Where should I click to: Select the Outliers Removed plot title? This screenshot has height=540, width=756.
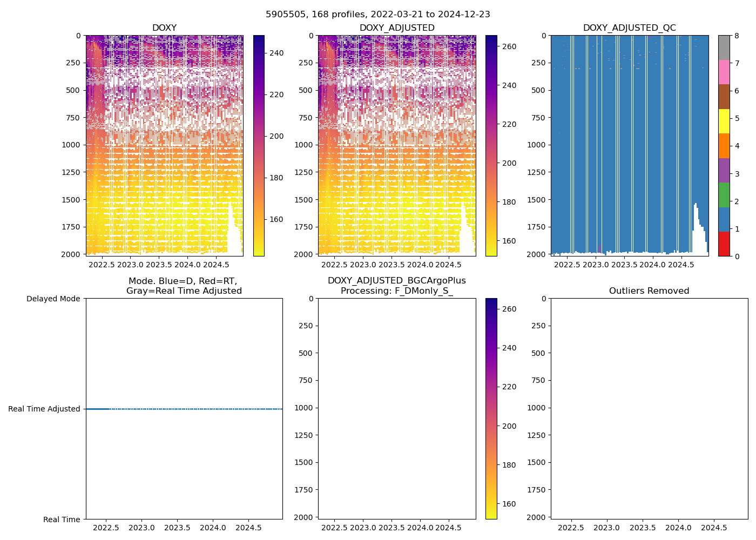(x=649, y=291)
